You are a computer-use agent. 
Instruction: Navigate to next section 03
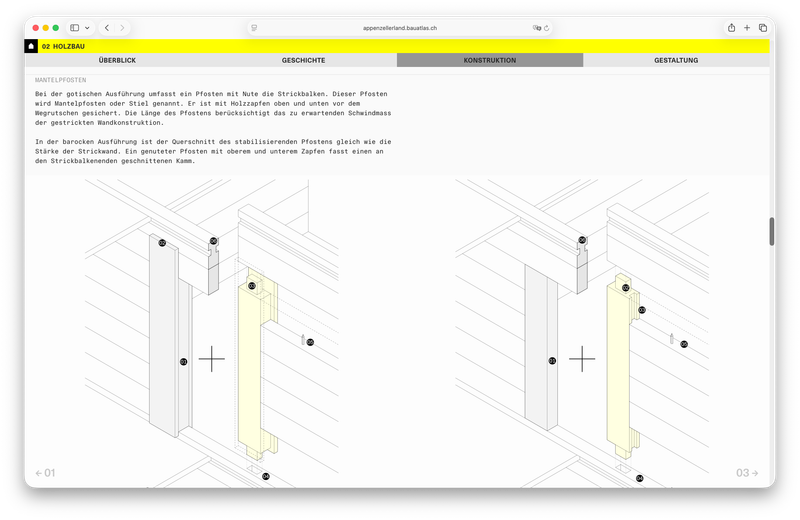click(x=748, y=473)
